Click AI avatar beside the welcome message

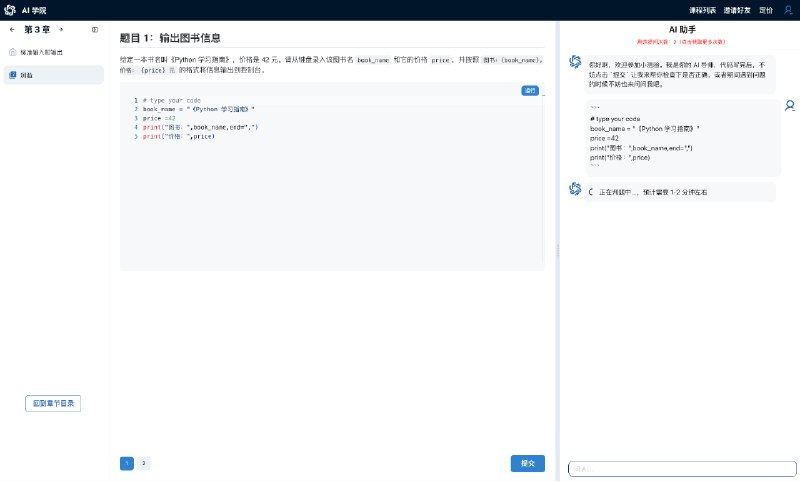[575, 62]
